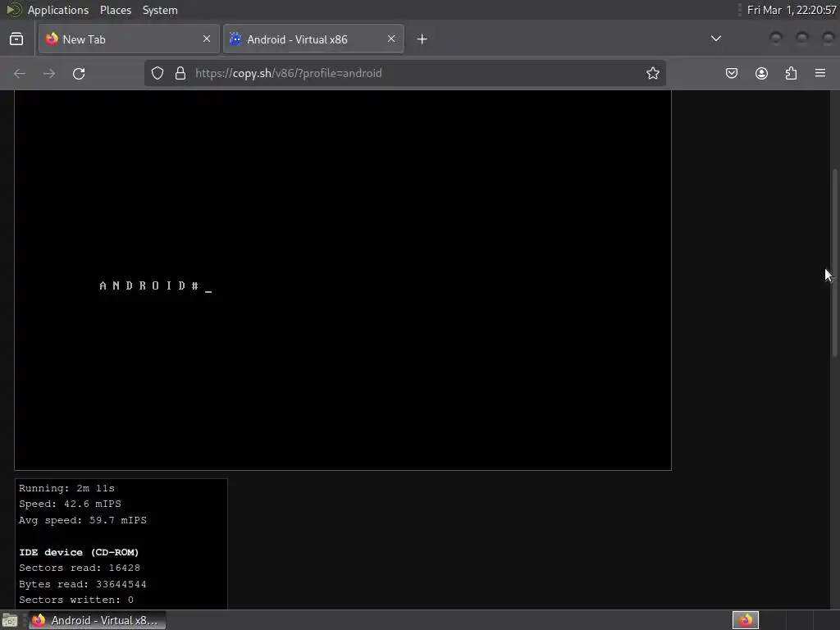The height and width of the screenshot is (630, 840).
Task: Open the System menu
Action: point(160,10)
